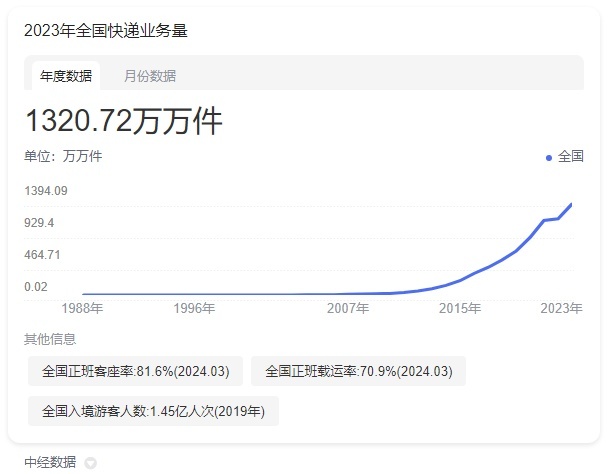The image size is (612, 474).
Task: Click the 2007年 axis label
Action: click(348, 308)
